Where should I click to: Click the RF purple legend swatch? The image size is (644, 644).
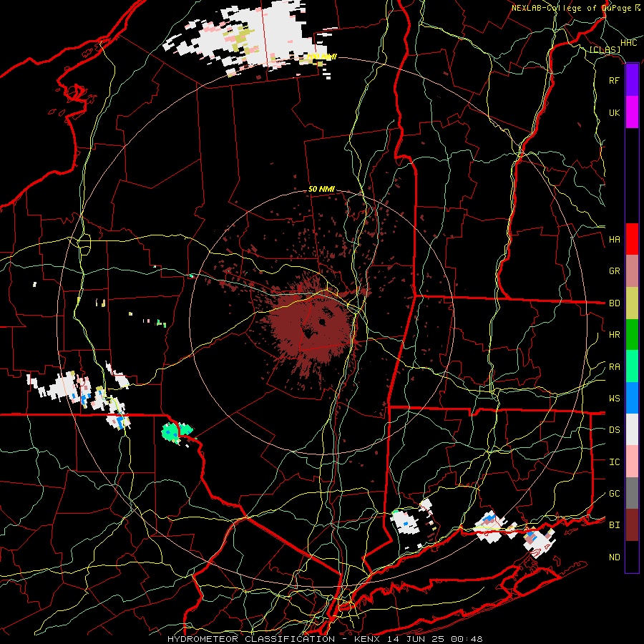632,80
